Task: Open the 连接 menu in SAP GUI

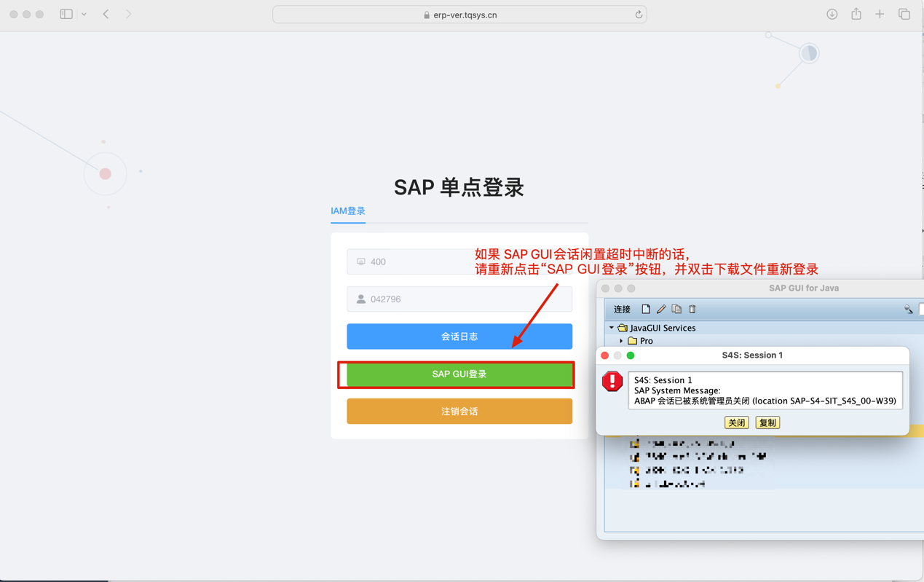Action: [622, 310]
